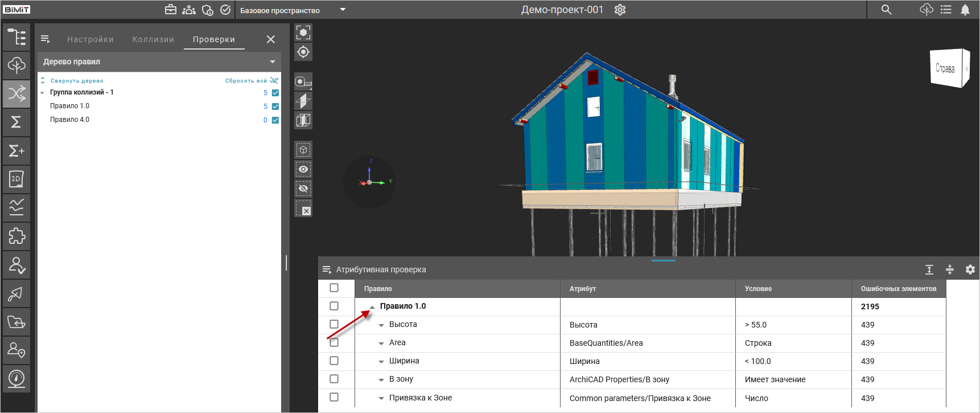Uncheck the Правило 4.0 checkbox in the rule tree
The height and width of the screenshot is (413, 980).
tap(275, 120)
